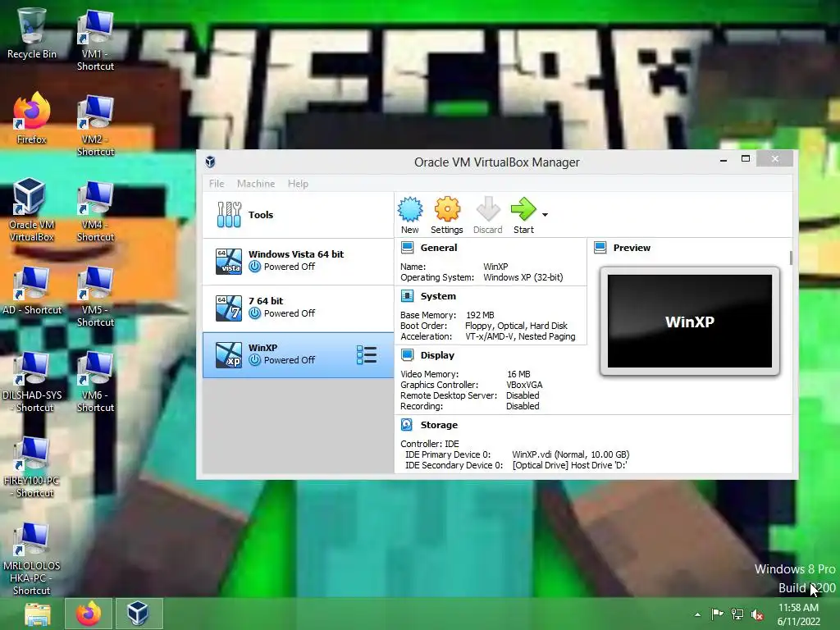The image size is (840, 630).
Task: Switch to Firefox in the taskbar
Action: coord(89,614)
